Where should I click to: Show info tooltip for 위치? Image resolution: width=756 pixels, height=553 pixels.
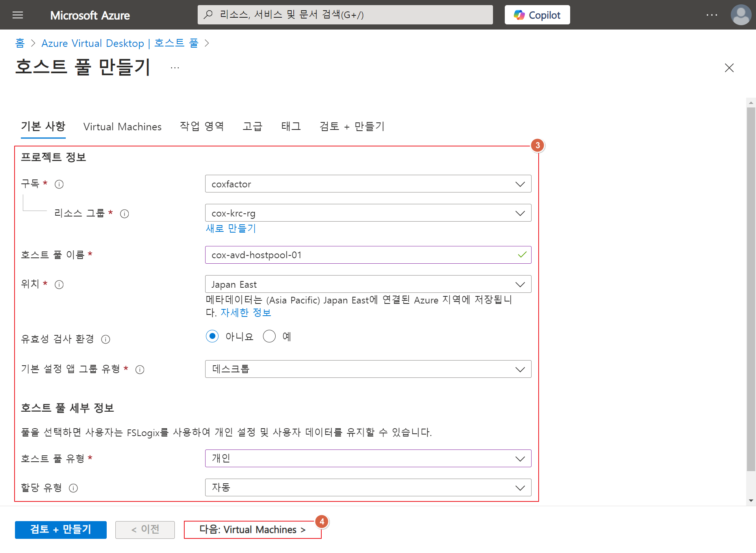[x=59, y=285]
